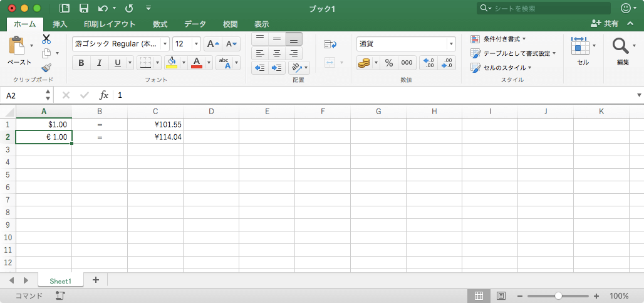Save the workbook with floppy icon

[84, 8]
